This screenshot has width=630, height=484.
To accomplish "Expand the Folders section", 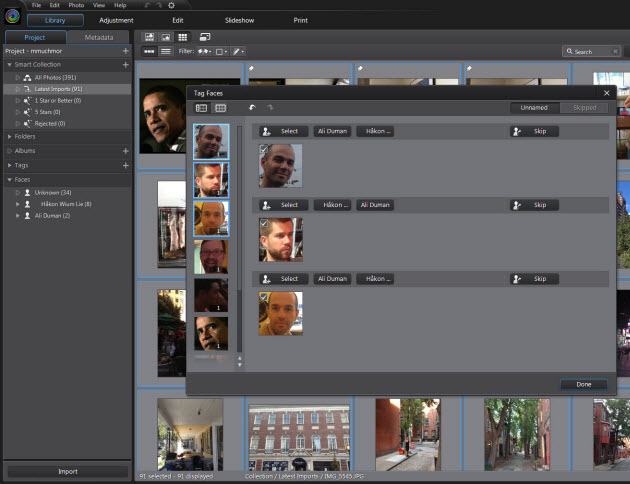I will (9, 136).
